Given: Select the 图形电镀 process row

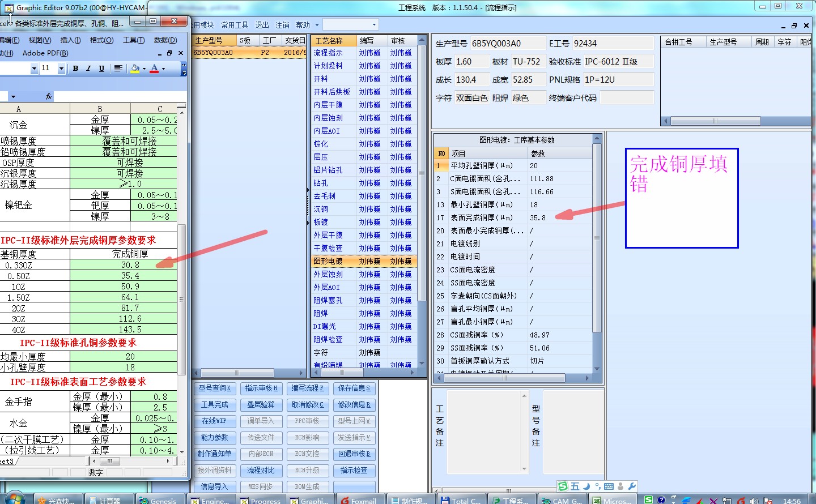Looking at the screenshot, I should [x=364, y=261].
